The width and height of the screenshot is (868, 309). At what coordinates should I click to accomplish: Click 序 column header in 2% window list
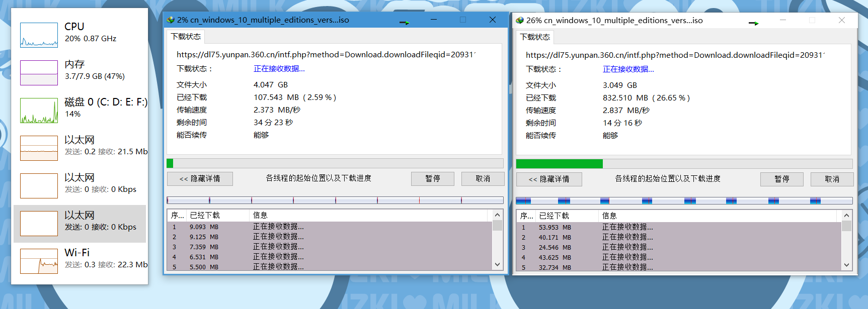[177, 215]
